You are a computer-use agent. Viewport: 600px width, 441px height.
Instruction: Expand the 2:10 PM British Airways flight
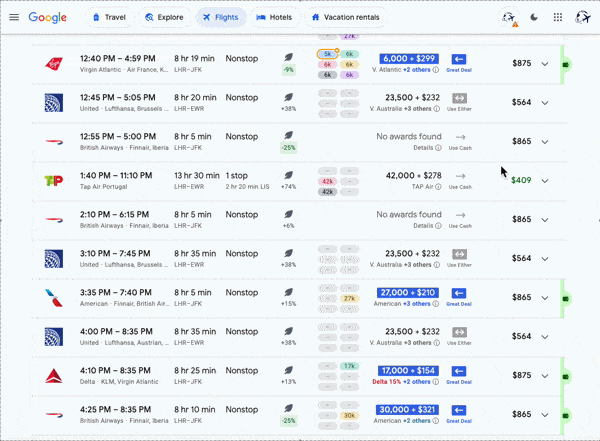(545, 220)
